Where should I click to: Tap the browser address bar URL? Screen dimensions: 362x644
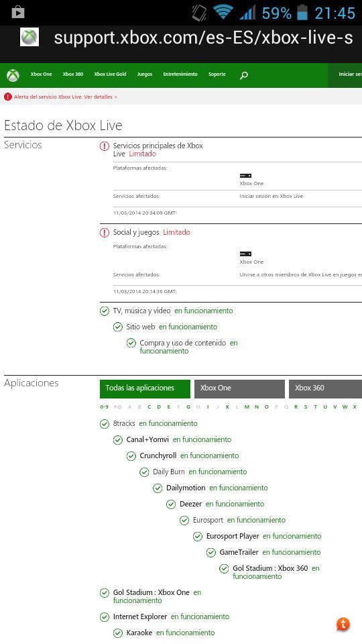pyautogui.click(x=203, y=38)
